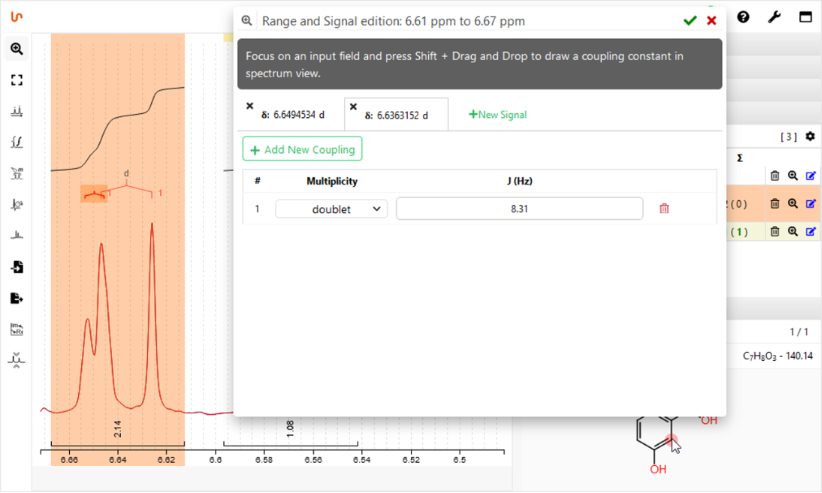Select the peak picking tool
The width and height of the screenshot is (822, 493).
click(x=17, y=111)
